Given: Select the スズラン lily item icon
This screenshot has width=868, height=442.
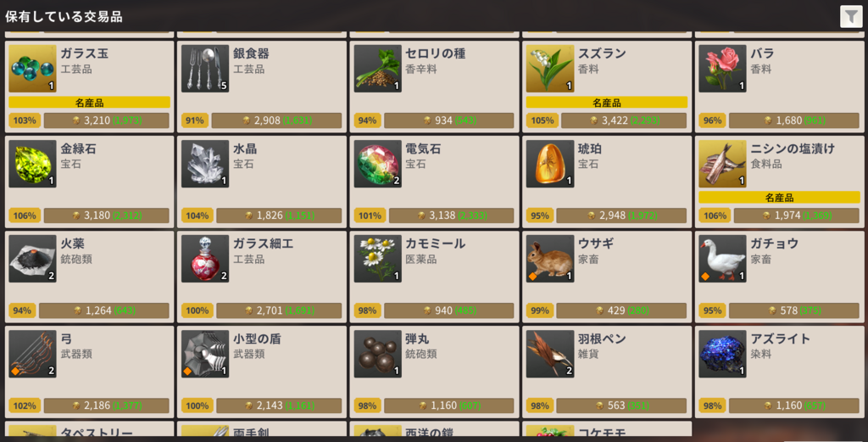Looking at the screenshot, I should tap(550, 69).
